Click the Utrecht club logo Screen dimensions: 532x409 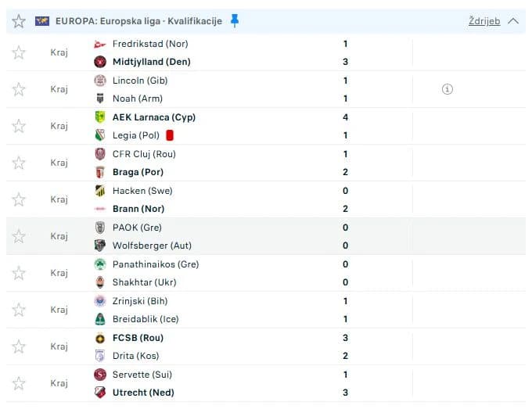(100, 393)
